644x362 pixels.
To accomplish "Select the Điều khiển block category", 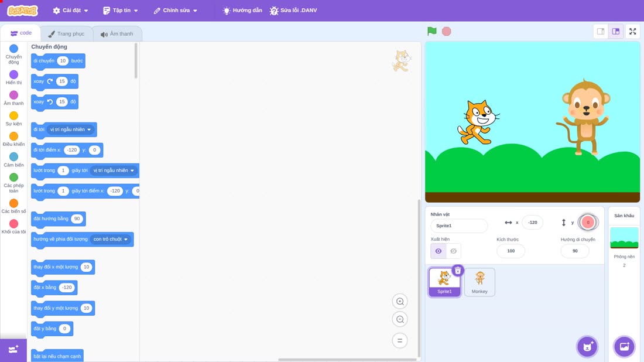I will tap(13, 139).
